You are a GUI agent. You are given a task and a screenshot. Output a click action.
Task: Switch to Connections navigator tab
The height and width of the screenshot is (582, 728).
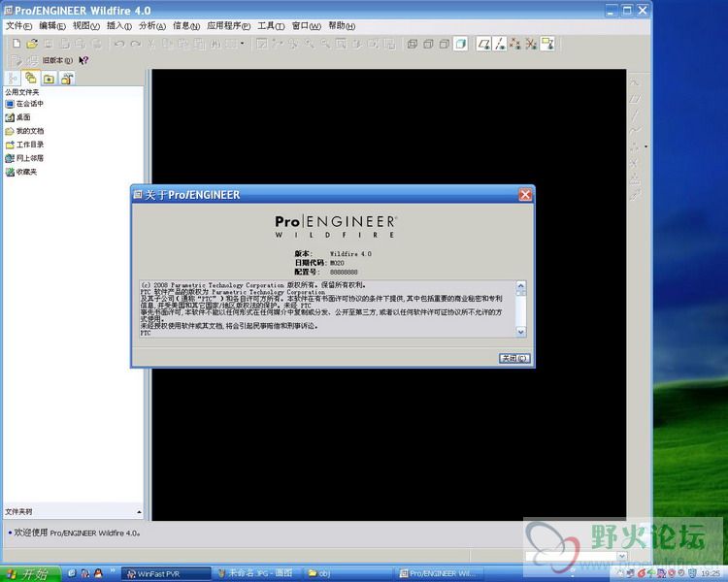[67, 79]
